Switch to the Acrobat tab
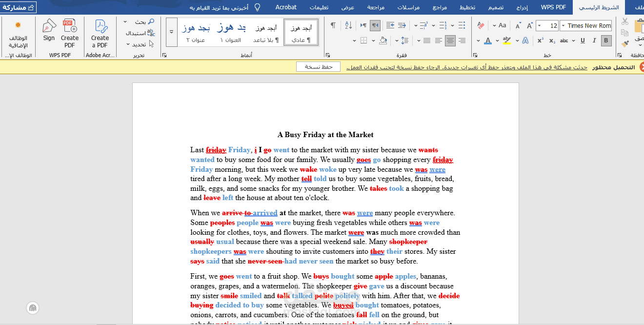 click(x=286, y=7)
